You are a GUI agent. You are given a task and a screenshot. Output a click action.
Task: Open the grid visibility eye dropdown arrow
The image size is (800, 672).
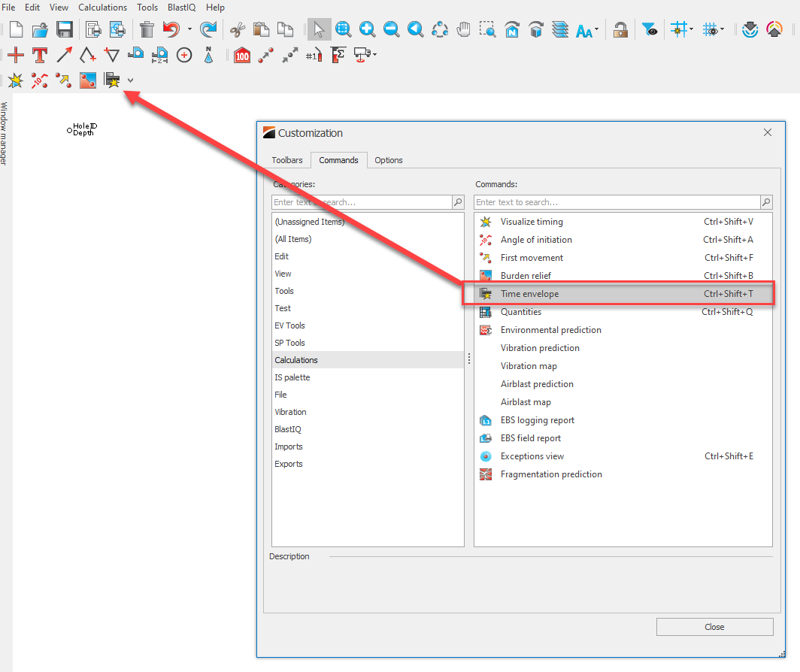[x=722, y=29]
